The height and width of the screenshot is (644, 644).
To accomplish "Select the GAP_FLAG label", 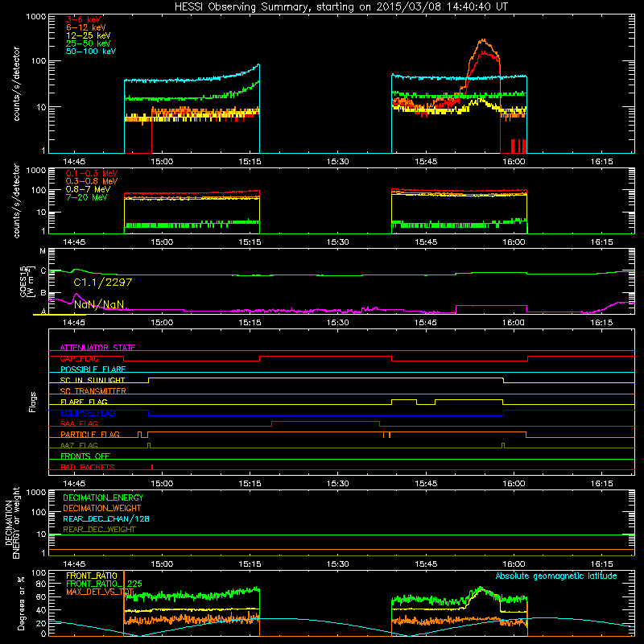I will click(80, 358).
